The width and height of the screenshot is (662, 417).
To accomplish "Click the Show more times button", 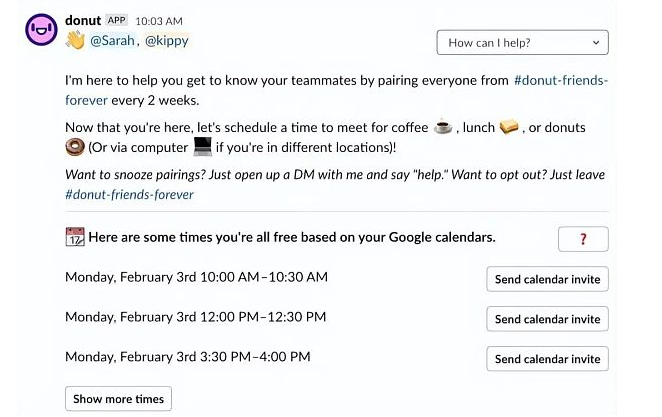I will point(118,398).
